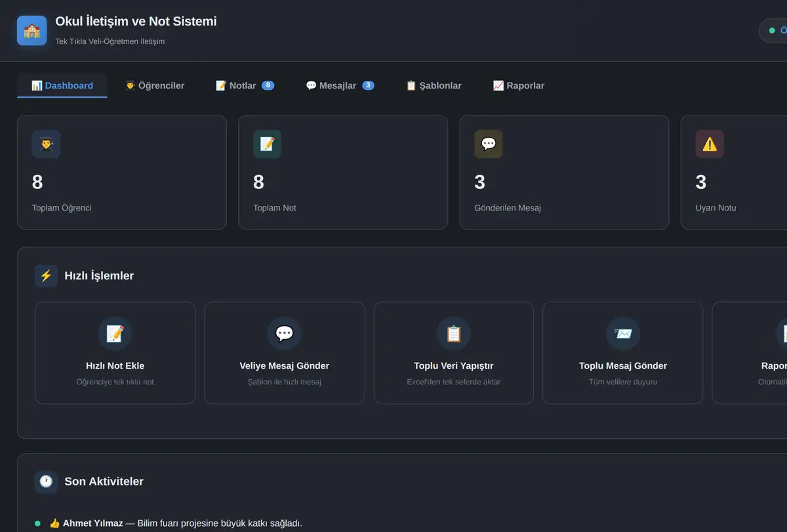Click the badge 3 on Mesajlar tab
Image resolution: width=787 pixels, height=532 pixels.
(x=368, y=85)
